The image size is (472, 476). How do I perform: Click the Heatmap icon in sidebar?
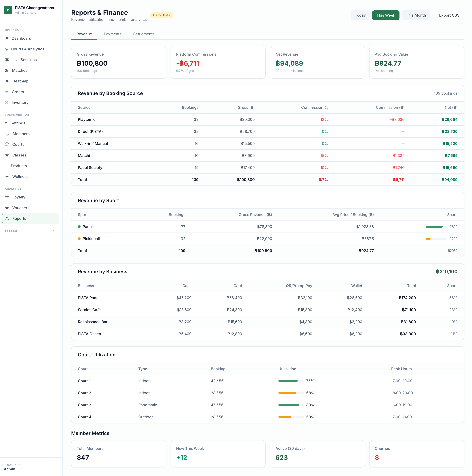7,81
